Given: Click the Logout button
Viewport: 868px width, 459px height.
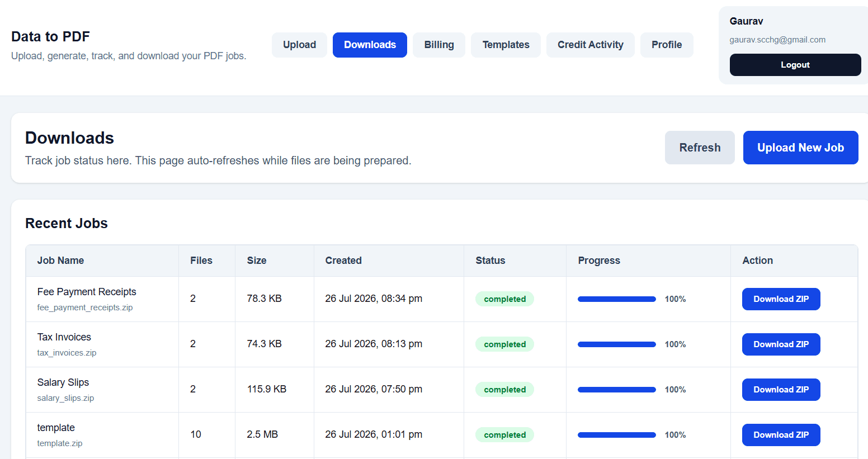Looking at the screenshot, I should click(x=795, y=65).
